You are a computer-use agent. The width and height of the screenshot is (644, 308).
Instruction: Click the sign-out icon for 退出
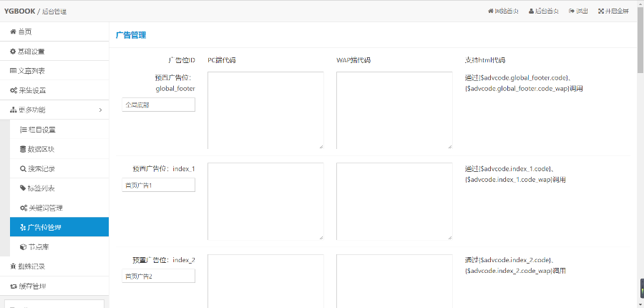pyautogui.click(x=571, y=11)
